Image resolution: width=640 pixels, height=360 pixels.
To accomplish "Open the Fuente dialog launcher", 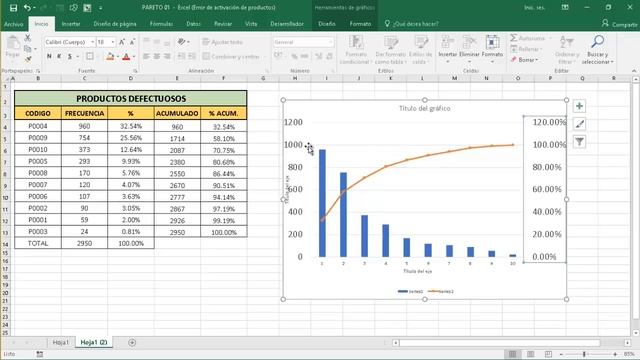I will pos(135,71).
